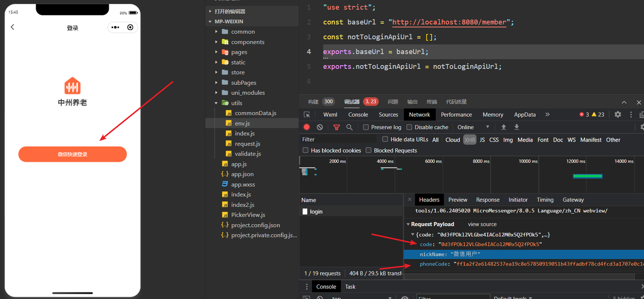Import a HAR file with upload arrow
This screenshot has width=644, height=299.
(x=504, y=127)
